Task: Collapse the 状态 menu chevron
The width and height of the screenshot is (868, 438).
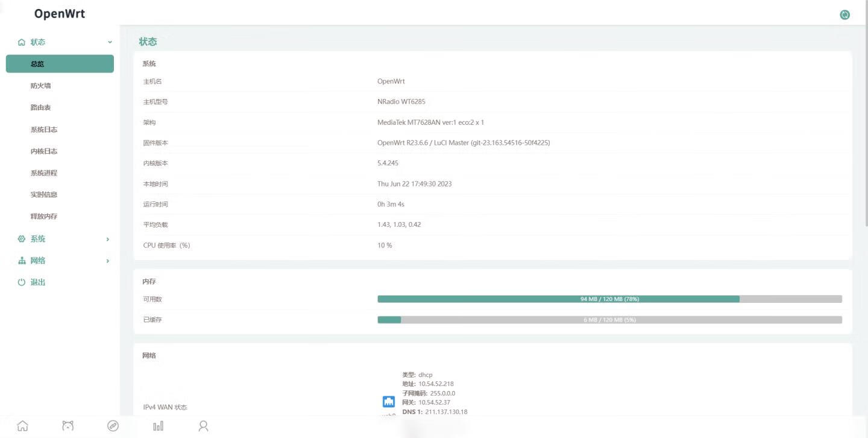Action: tap(110, 42)
